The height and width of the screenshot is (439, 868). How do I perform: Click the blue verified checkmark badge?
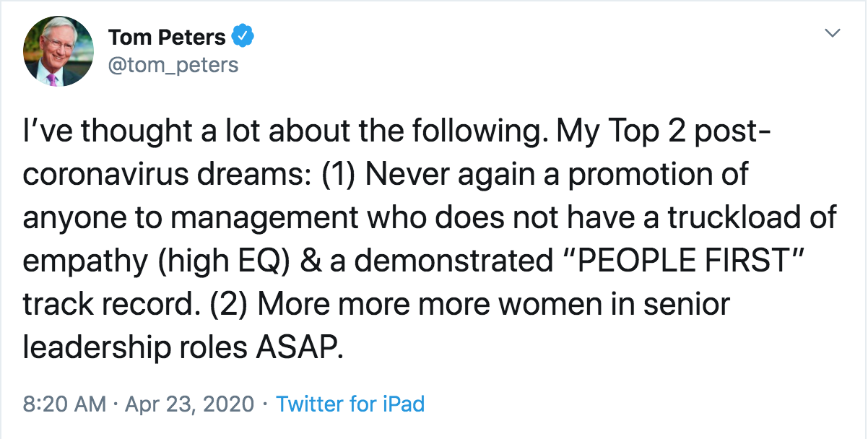coord(242,35)
